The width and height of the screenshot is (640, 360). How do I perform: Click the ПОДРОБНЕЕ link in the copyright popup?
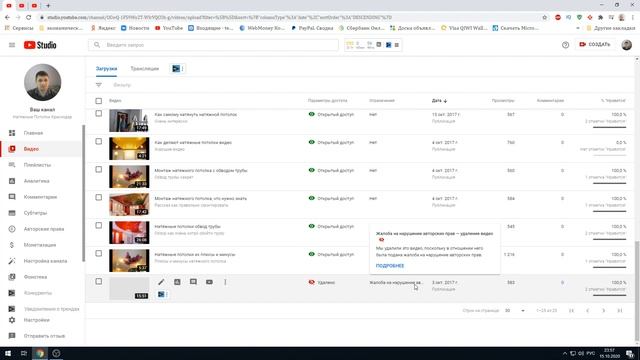pos(390,266)
